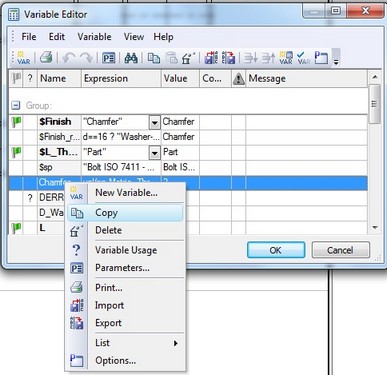Select Print... in context menu

[125, 287]
